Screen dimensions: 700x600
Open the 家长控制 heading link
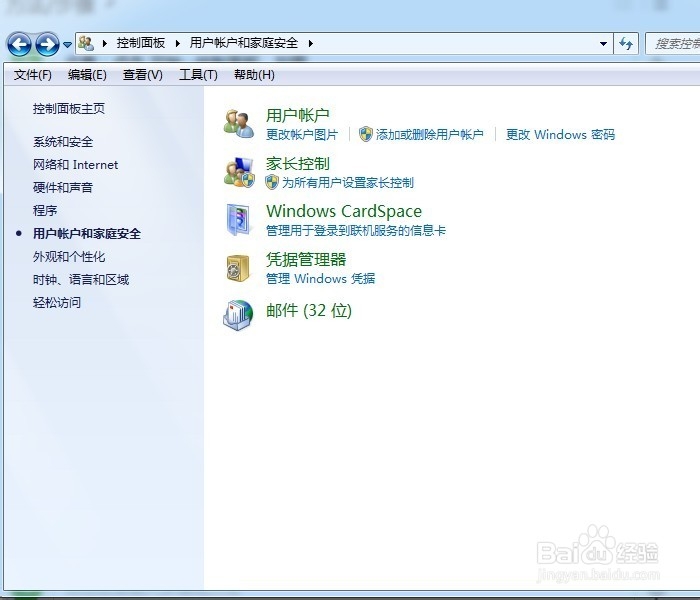(298, 163)
